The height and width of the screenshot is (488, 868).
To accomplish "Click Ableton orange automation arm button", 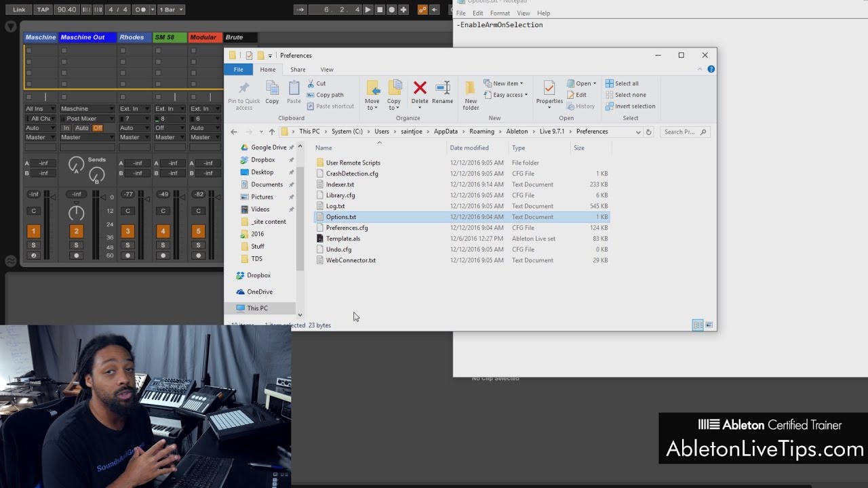I will [x=422, y=9].
